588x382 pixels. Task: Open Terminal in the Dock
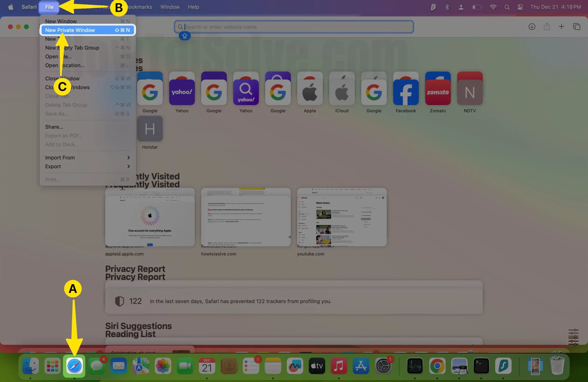[481, 366]
